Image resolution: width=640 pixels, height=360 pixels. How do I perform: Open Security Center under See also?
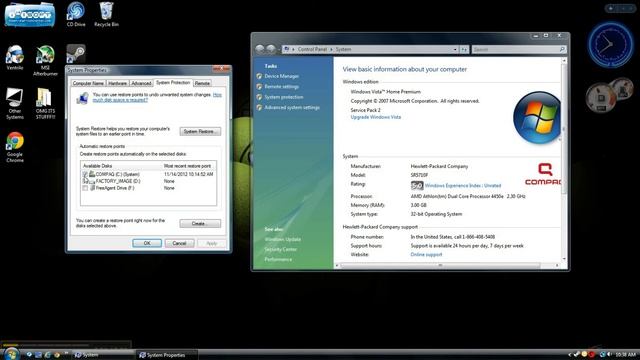(x=280, y=249)
